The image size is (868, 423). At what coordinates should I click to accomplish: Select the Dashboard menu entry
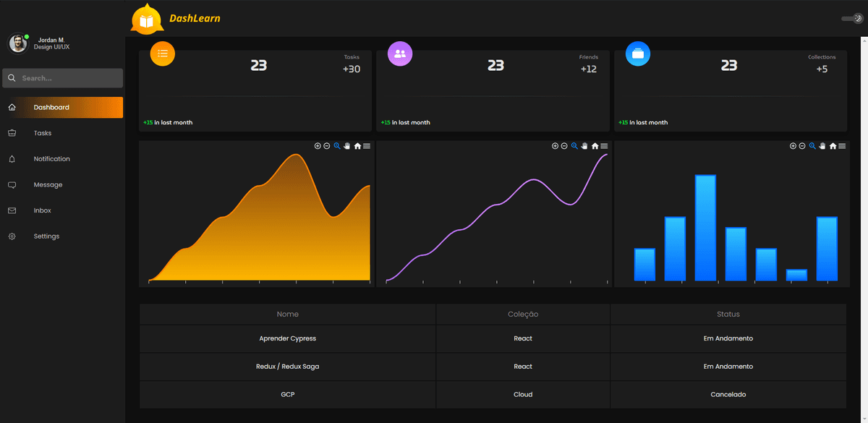51,106
